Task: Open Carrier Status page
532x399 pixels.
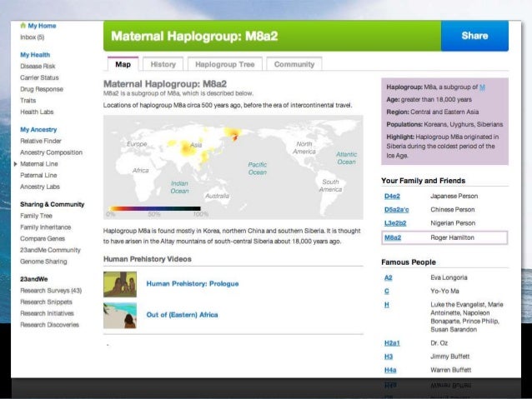Action: 39,77
